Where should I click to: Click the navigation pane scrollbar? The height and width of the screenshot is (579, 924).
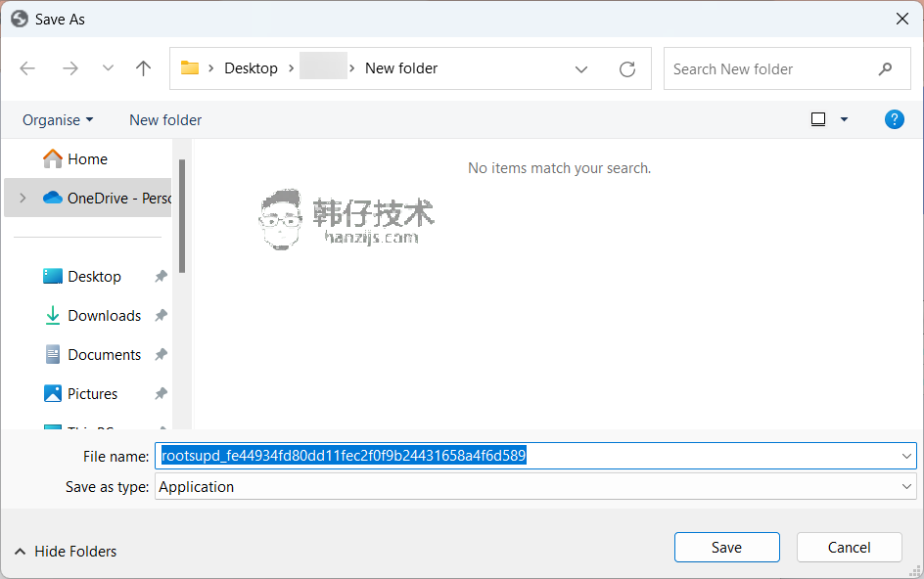[x=182, y=216]
